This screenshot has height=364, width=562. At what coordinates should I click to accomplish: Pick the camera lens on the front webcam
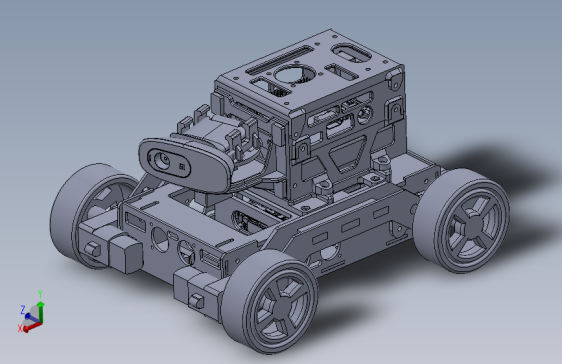162,160
